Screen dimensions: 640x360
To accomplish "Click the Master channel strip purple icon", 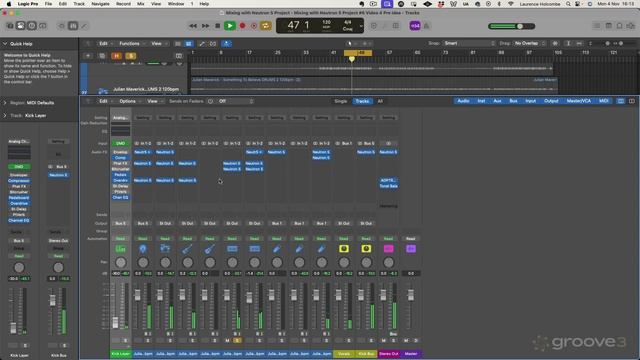I will pyautogui.click(x=411, y=249).
